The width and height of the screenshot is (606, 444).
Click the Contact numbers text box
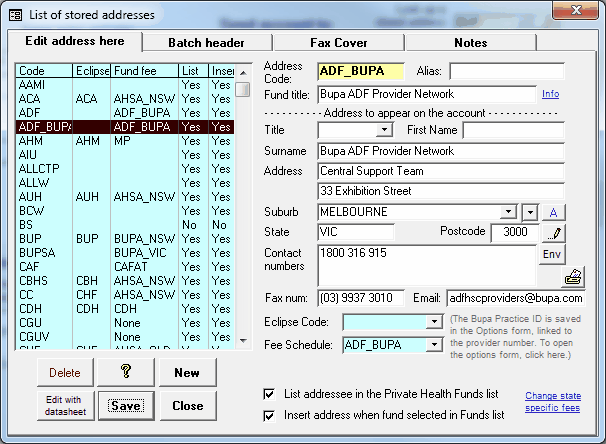[427, 265]
